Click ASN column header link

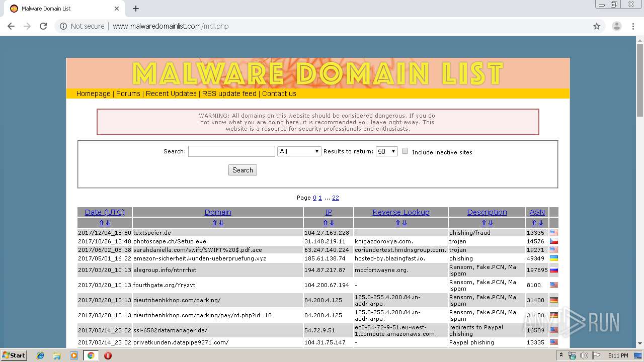(537, 212)
